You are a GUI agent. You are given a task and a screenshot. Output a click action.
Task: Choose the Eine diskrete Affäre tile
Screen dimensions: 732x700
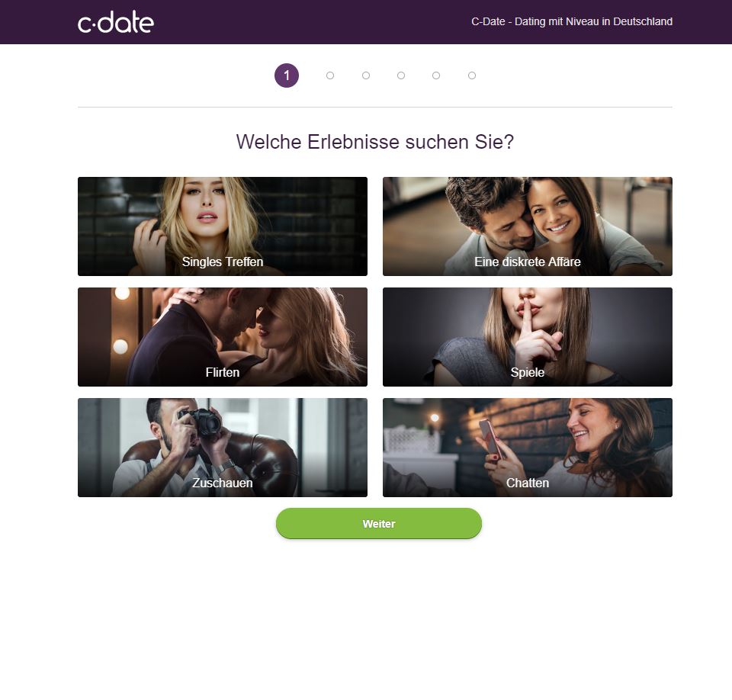pos(527,226)
